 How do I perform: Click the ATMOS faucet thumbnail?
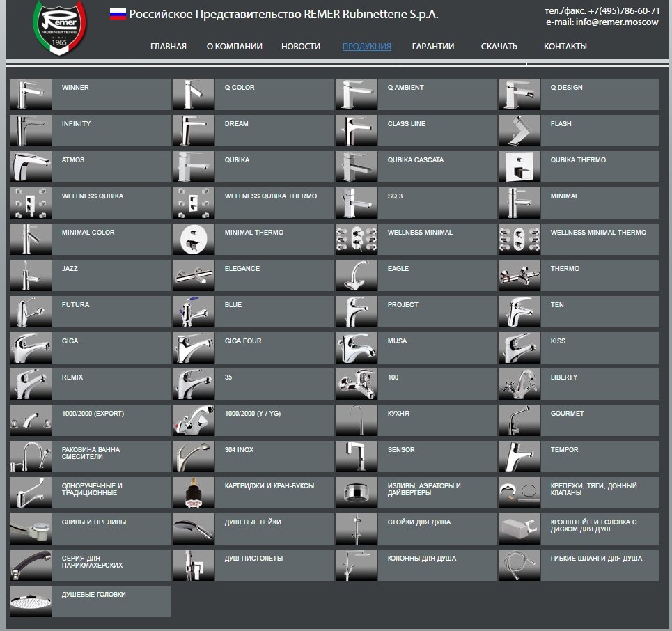pyautogui.click(x=31, y=166)
